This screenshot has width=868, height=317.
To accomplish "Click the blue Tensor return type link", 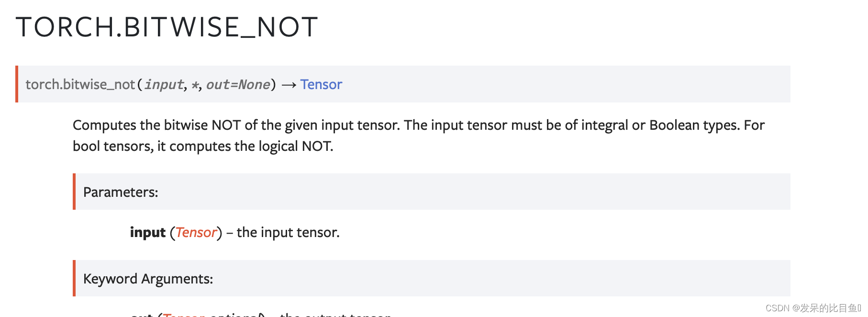I will point(321,85).
